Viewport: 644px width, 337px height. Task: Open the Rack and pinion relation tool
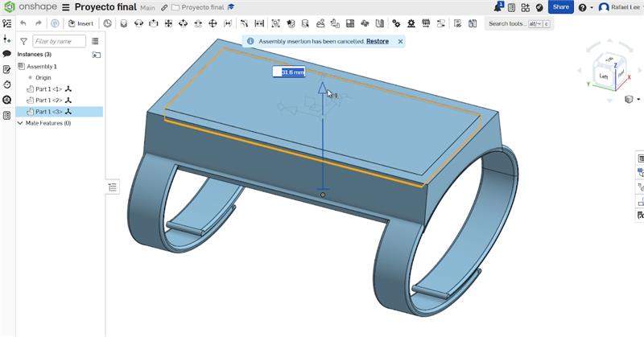click(411, 23)
